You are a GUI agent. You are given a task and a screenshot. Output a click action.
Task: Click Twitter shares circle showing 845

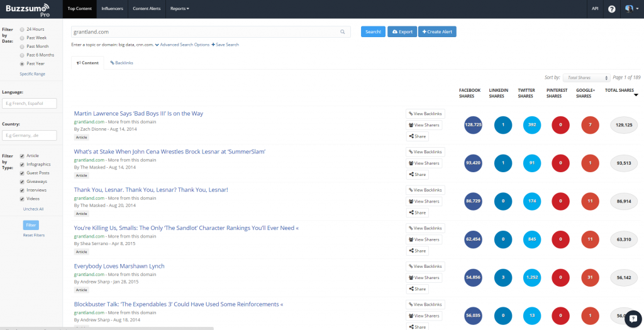click(532, 239)
